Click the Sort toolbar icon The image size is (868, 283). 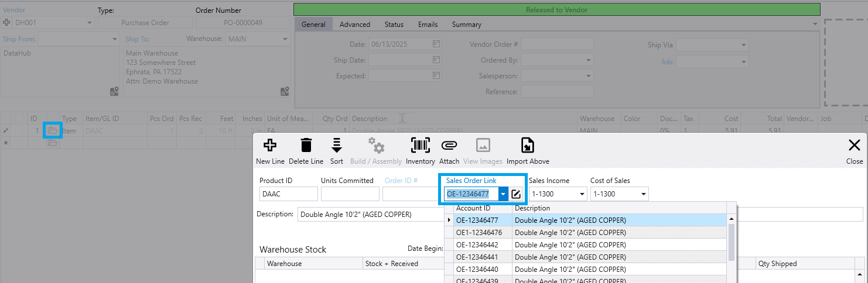336,146
